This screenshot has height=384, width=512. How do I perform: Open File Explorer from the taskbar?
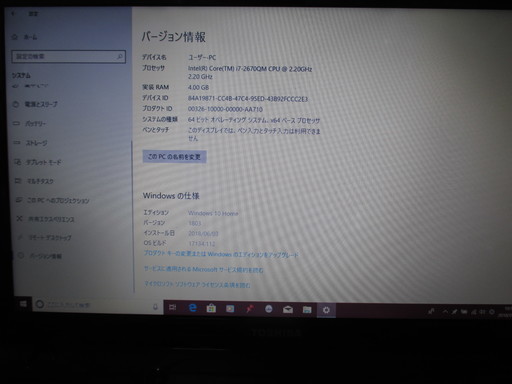coord(307,310)
